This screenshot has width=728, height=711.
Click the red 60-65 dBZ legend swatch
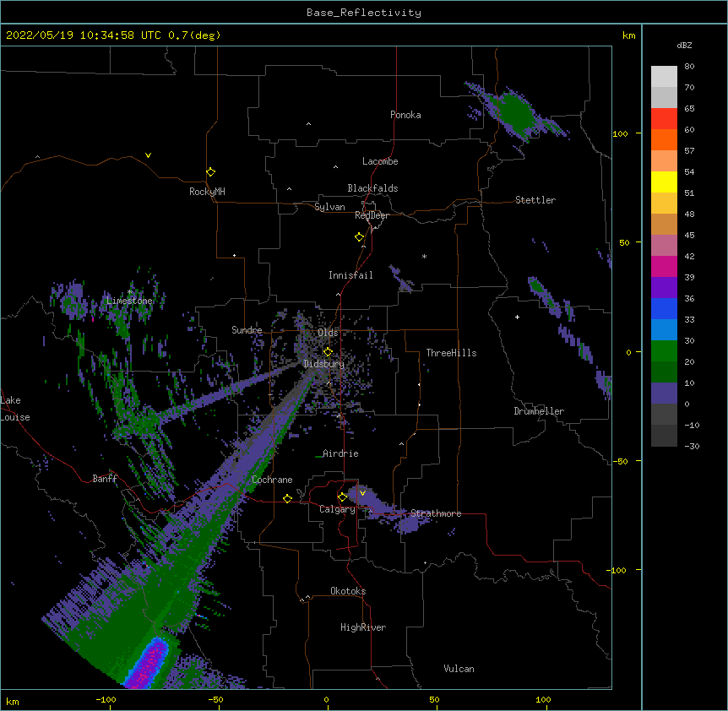click(664, 118)
